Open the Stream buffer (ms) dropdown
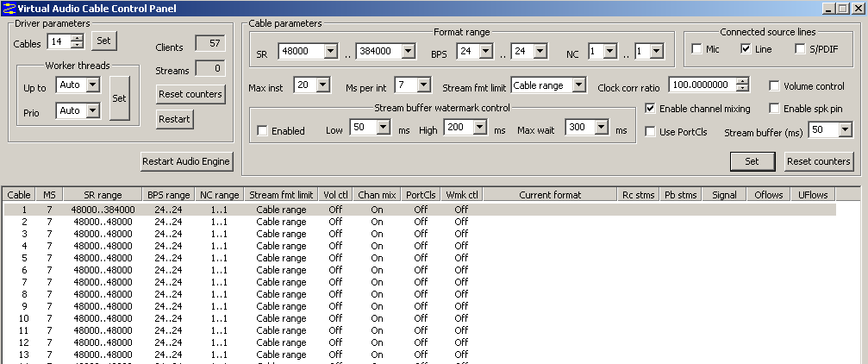868x364 pixels. (846, 129)
